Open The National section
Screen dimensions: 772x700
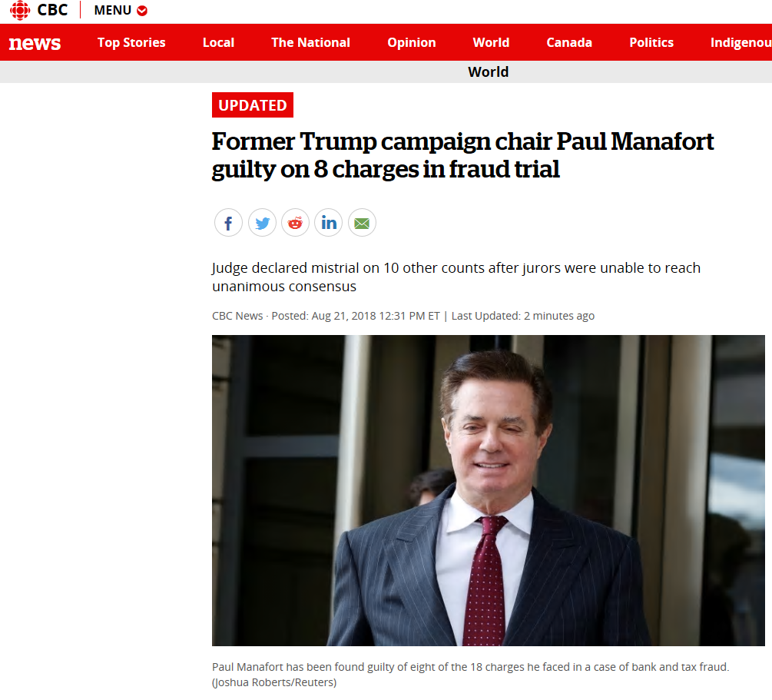click(310, 42)
